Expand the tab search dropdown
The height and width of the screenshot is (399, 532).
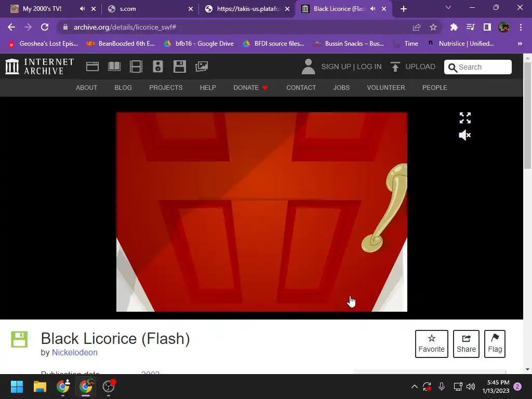tap(448, 7)
